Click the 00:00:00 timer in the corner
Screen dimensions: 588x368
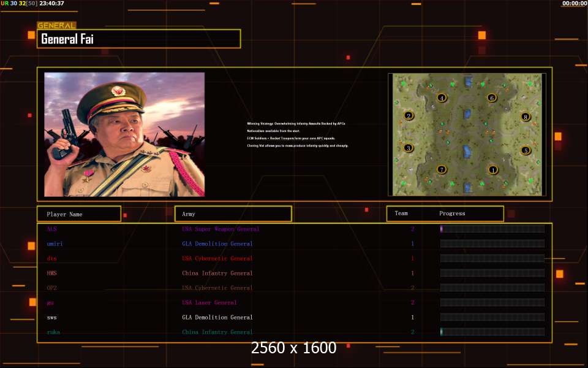click(575, 4)
